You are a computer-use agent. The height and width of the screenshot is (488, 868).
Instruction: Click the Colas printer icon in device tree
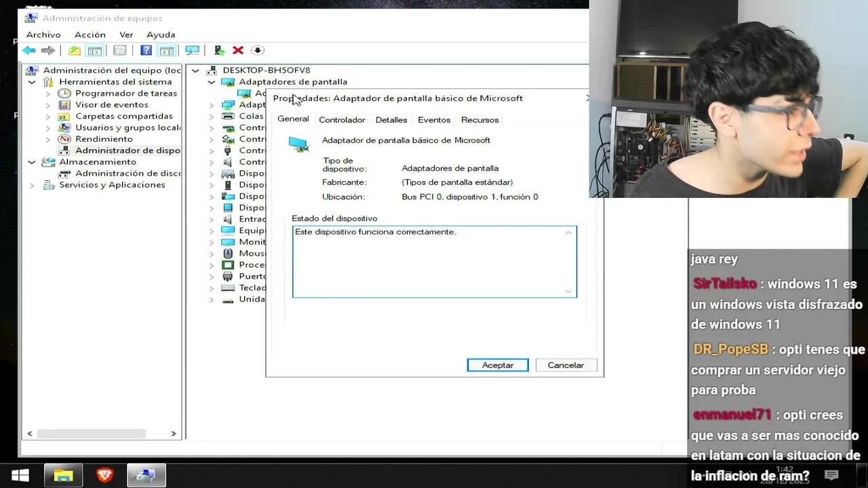pos(229,116)
